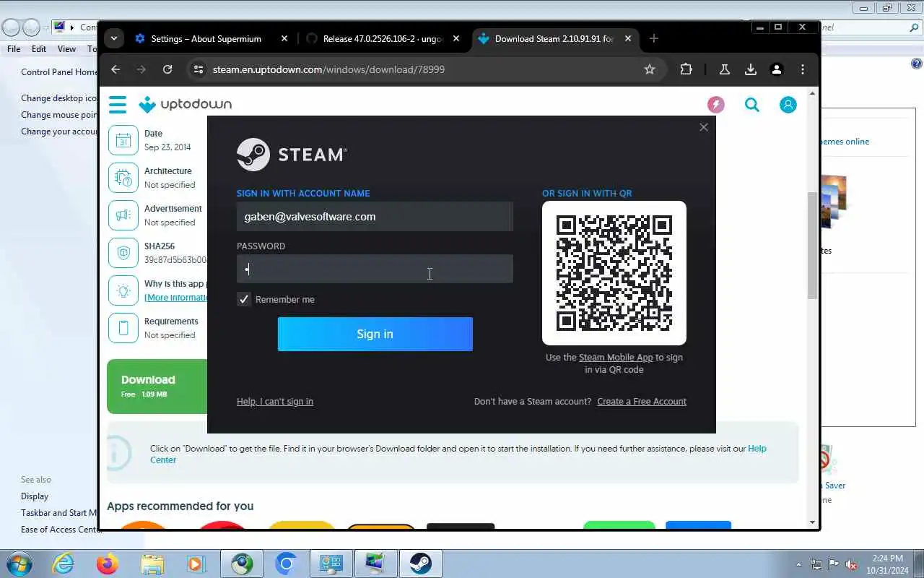The height and width of the screenshot is (578, 924).
Task: Toggle the Remember me checkbox
Action: click(x=244, y=299)
